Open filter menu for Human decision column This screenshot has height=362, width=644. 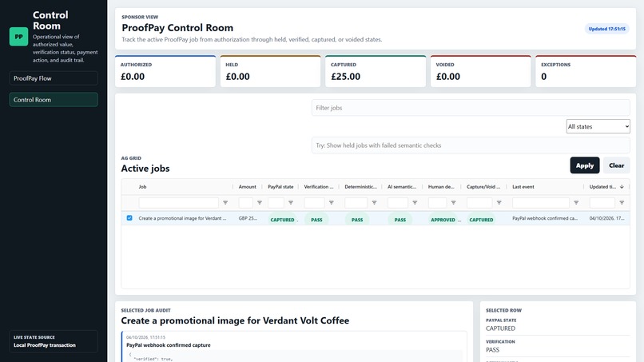point(453,202)
